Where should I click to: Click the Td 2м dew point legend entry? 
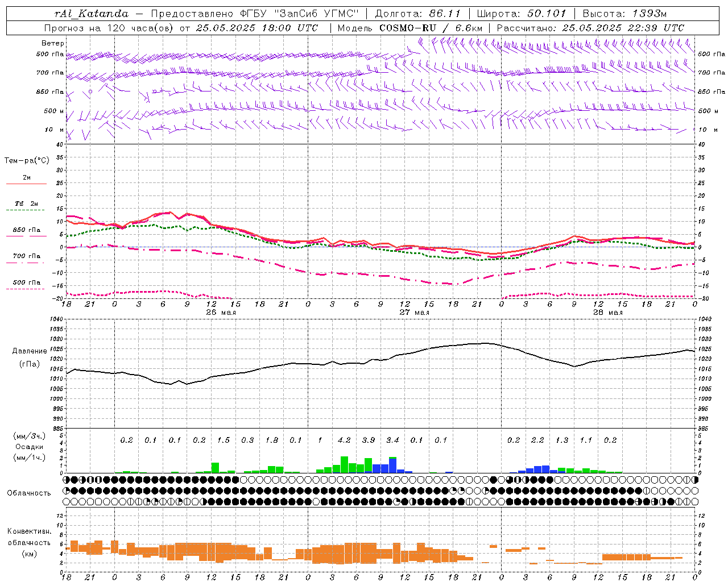pyautogui.click(x=27, y=203)
